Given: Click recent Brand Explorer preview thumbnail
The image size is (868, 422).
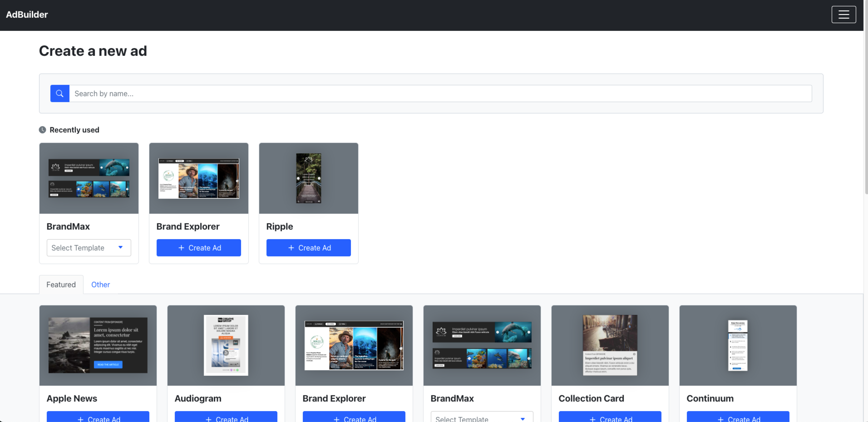Looking at the screenshot, I should point(198,178).
